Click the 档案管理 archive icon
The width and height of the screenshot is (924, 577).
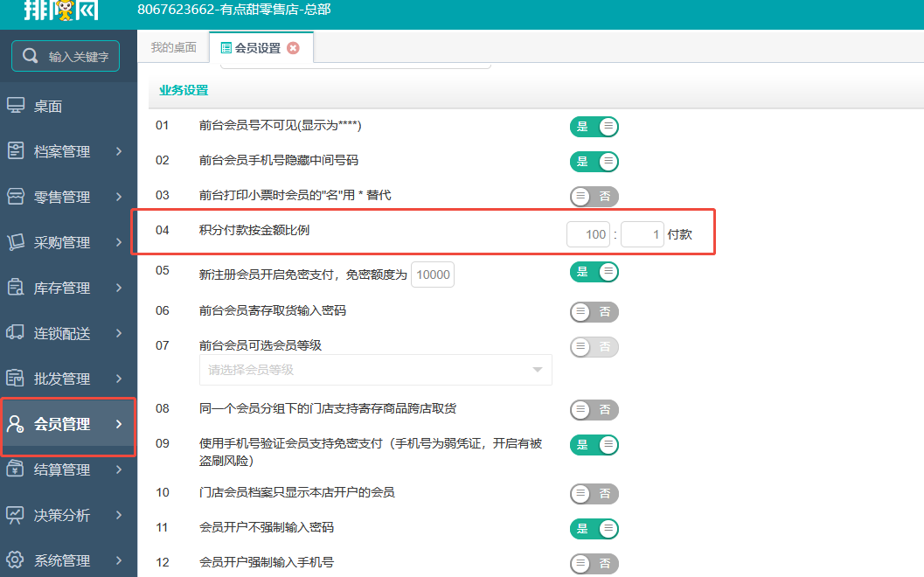16,151
